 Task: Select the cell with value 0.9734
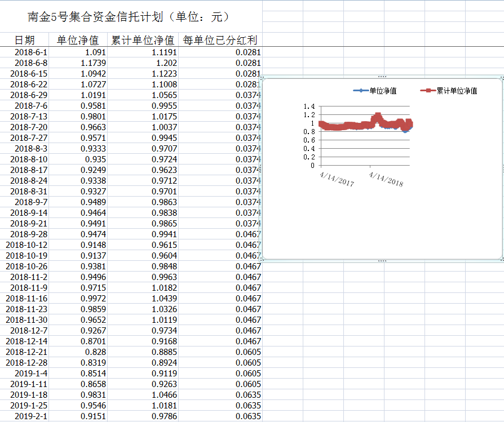coord(143,331)
